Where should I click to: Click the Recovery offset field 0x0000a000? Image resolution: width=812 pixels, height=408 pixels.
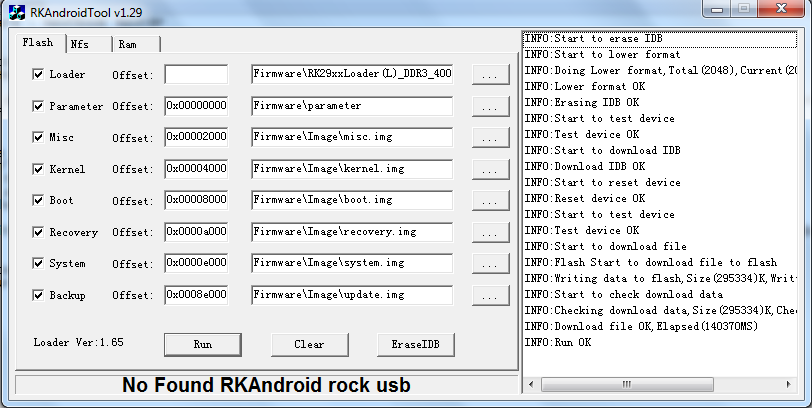[x=196, y=232]
